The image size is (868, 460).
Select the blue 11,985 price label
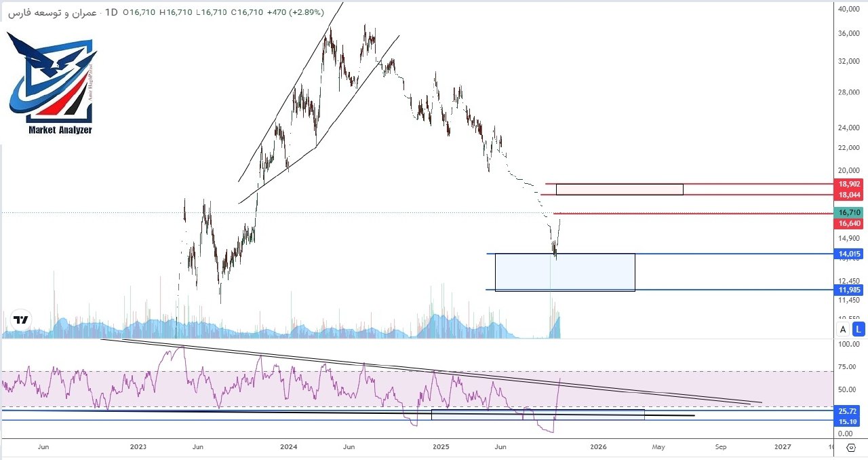coord(849,290)
